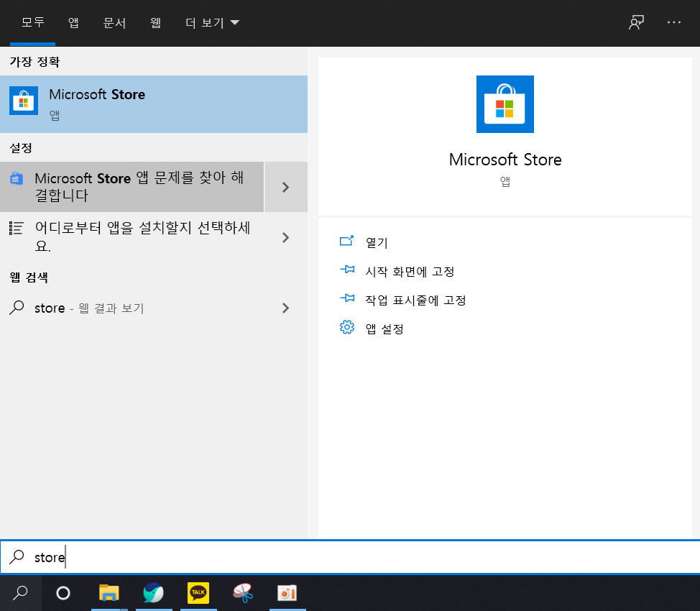This screenshot has height=611, width=700.
Task: Open File Explorer from the taskbar
Action: coord(109,593)
